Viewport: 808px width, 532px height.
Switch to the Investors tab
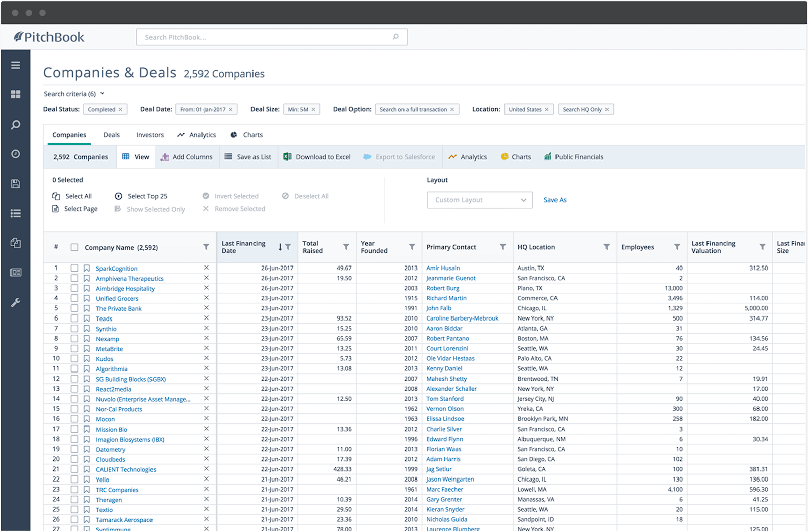tap(150, 135)
